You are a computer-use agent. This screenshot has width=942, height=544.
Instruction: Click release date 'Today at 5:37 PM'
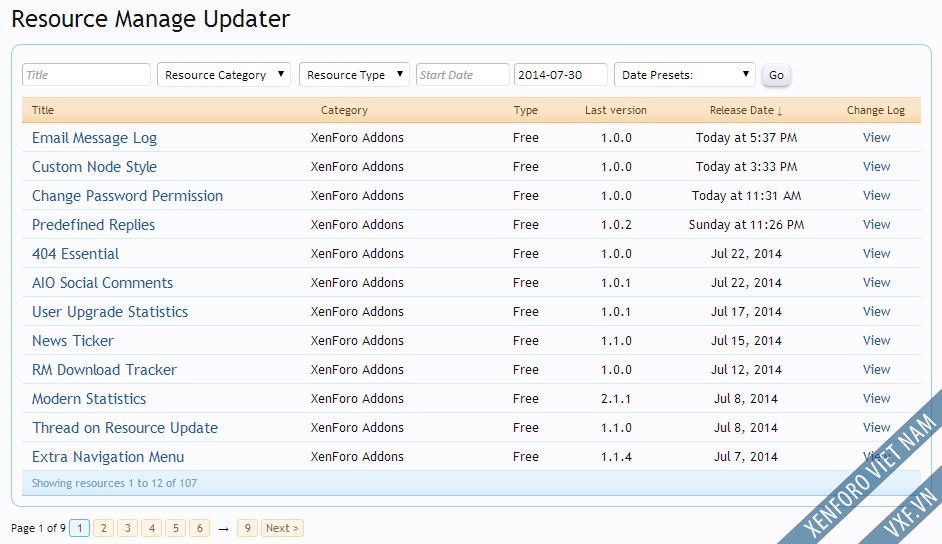click(x=746, y=138)
